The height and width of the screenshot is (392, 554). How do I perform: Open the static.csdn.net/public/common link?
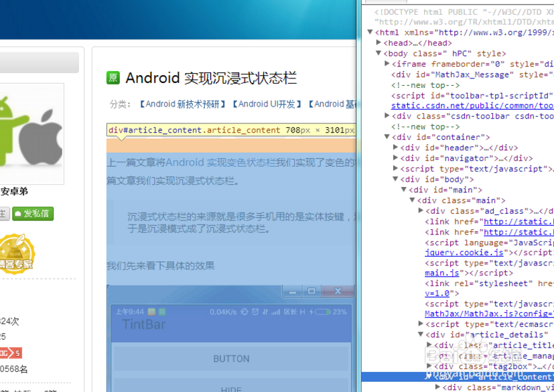pos(472,106)
